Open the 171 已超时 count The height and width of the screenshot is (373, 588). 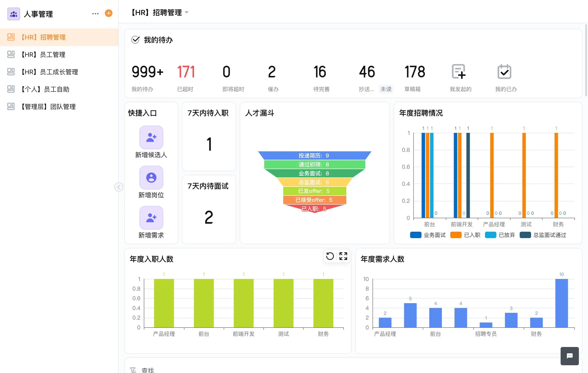186,72
